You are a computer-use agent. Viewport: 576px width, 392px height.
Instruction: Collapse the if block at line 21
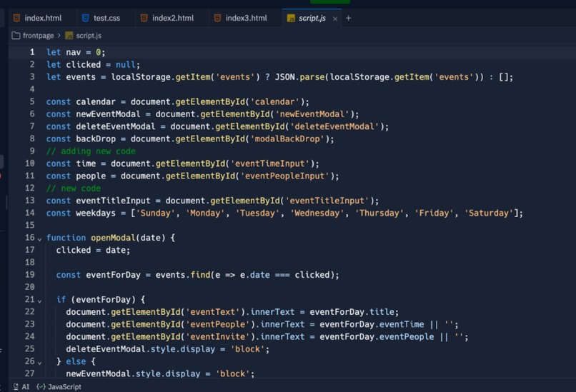coord(40,301)
